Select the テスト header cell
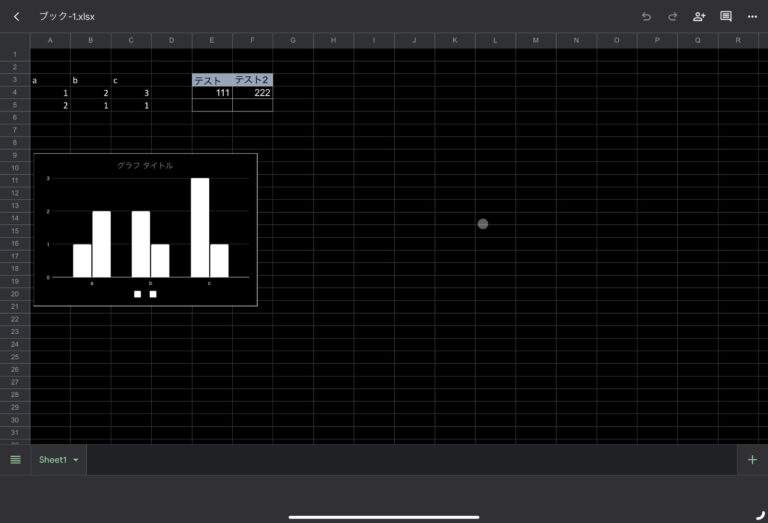 coord(211,80)
